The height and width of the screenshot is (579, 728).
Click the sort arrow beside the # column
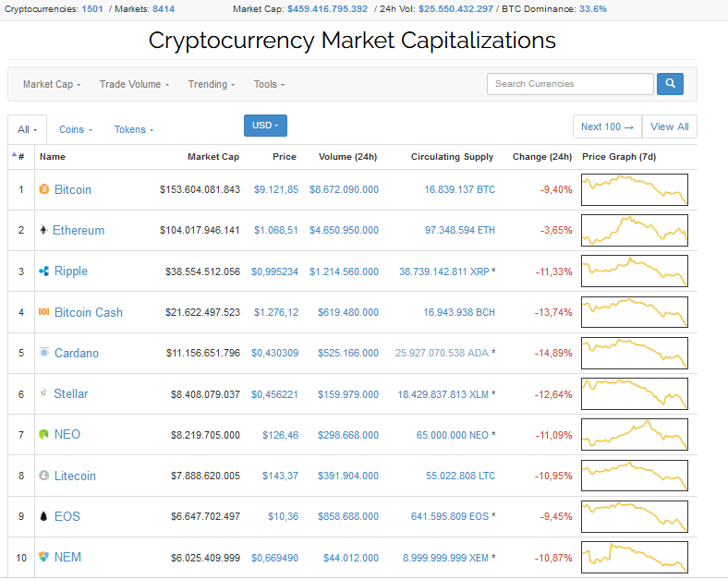click(15, 154)
